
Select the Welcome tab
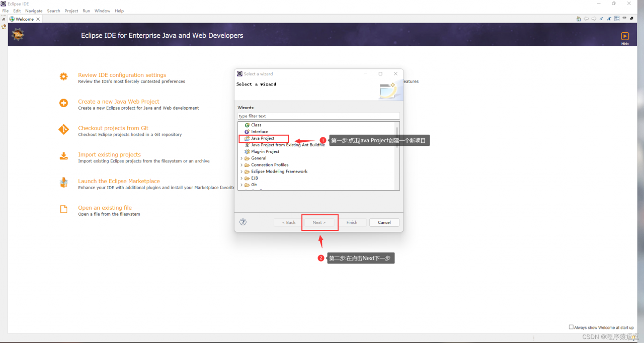pyautogui.click(x=25, y=19)
